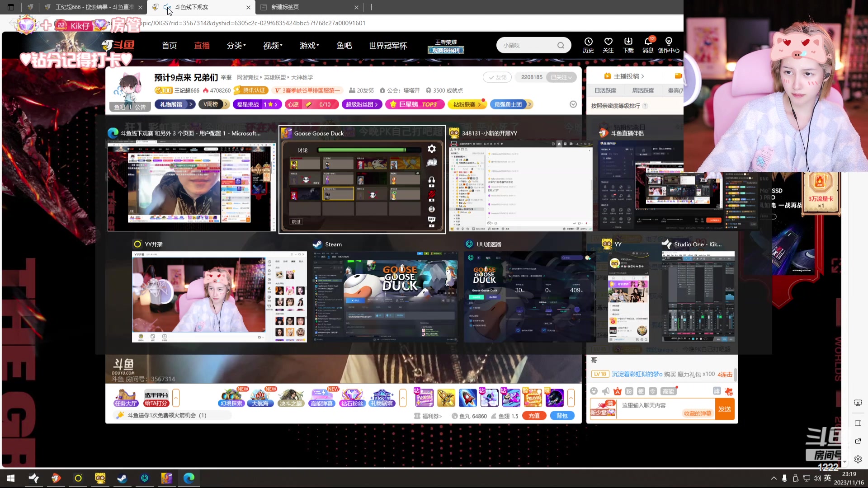Screen dimensions: 868x488
Task: Open the 任务大厅 icon
Action: [126, 398]
